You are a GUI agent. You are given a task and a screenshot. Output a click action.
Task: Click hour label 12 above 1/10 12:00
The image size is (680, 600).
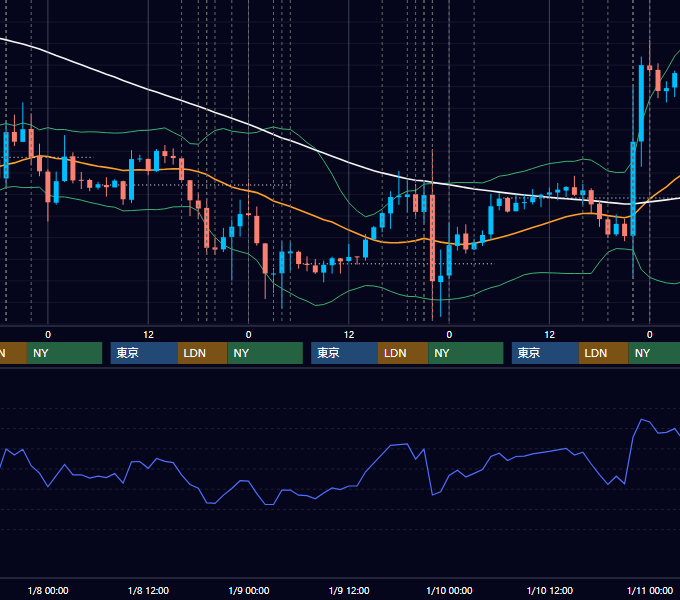(x=549, y=335)
